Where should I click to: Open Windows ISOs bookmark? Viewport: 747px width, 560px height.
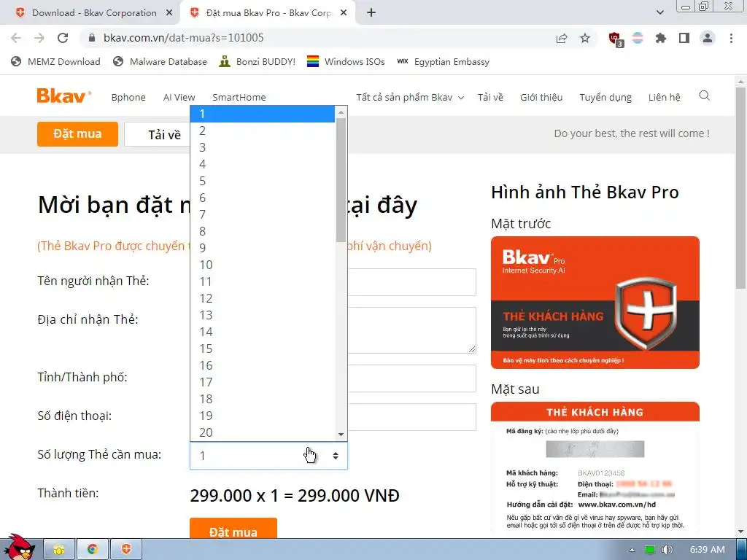point(346,61)
